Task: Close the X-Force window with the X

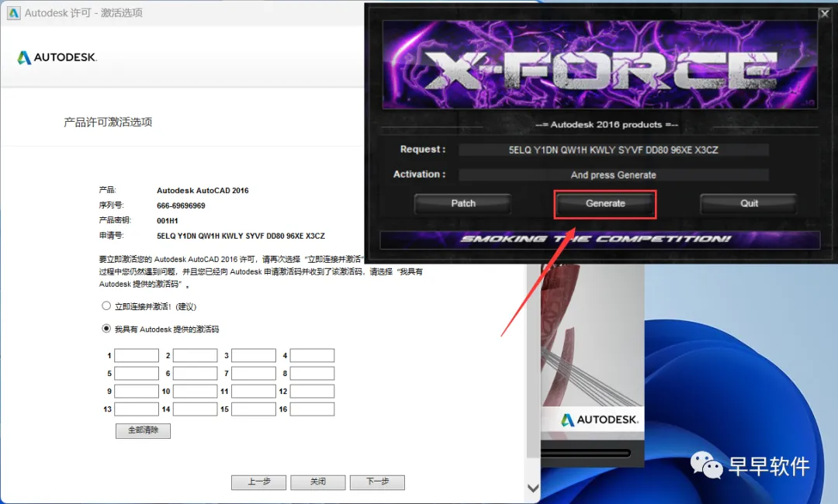Action: 825,14
